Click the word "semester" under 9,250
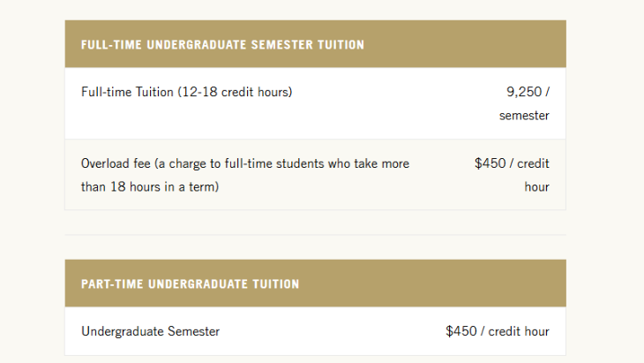 click(524, 116)
